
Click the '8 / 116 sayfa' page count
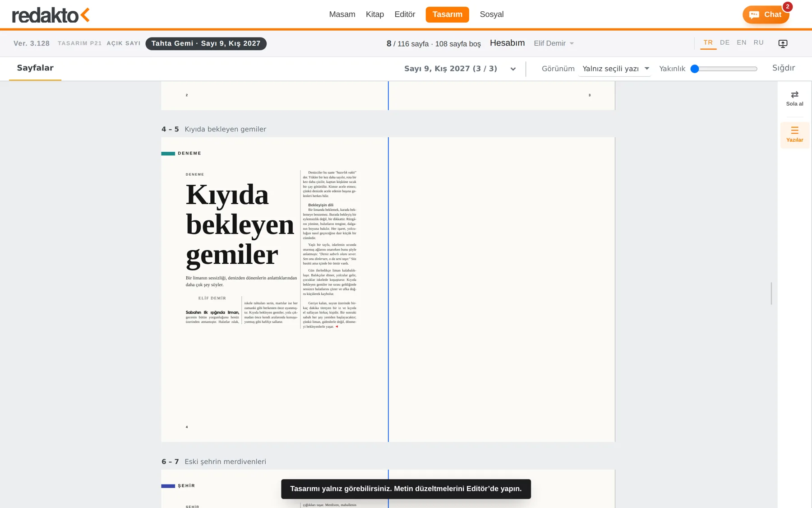pos(407,44)
